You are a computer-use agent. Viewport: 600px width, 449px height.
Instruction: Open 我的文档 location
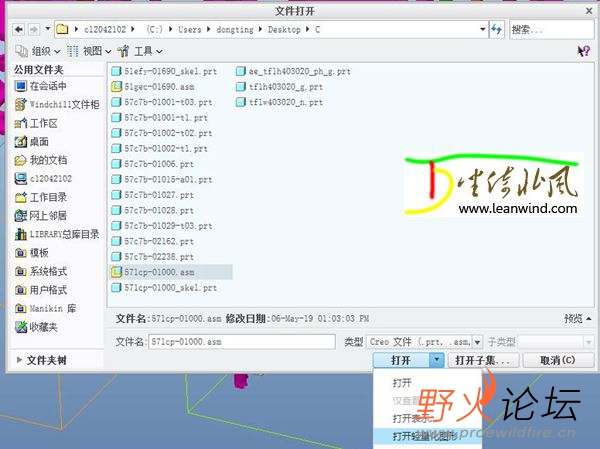coord(41,160)
